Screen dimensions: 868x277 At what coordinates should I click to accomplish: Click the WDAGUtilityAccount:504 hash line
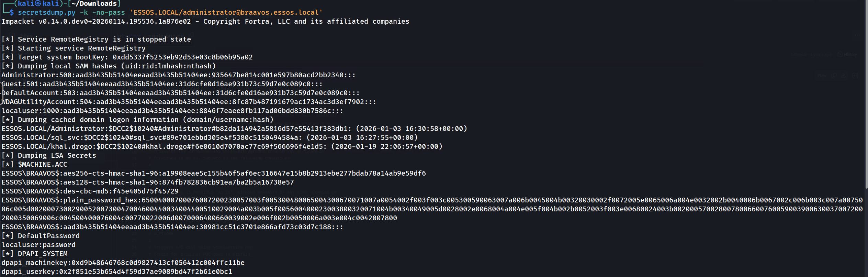click(x=189, y=102)
